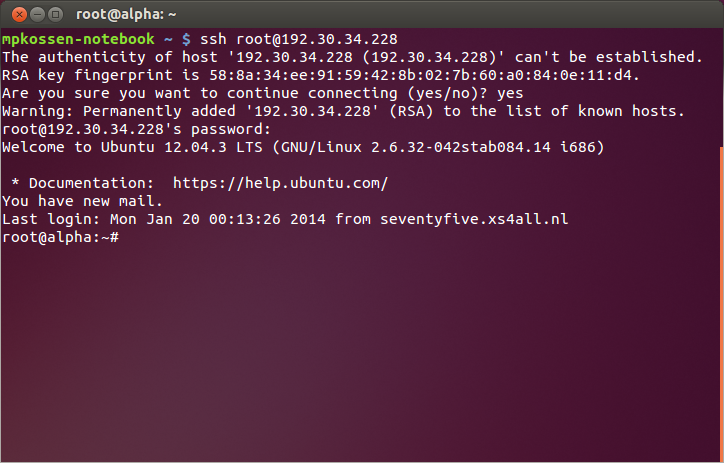Close the root@alpha terminal window
Viewport: 724px width, 463px height.
click(x=19, y=15)
